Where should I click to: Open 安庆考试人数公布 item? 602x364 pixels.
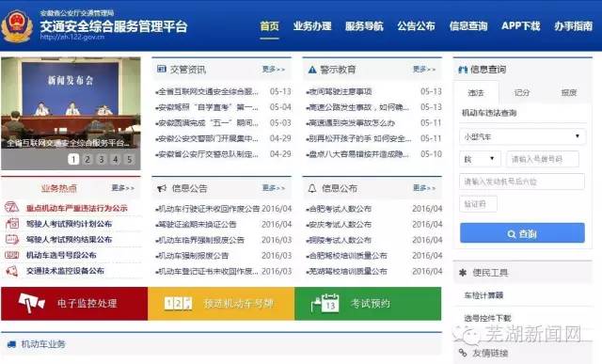pyautogui.click(x=341, y=224)
